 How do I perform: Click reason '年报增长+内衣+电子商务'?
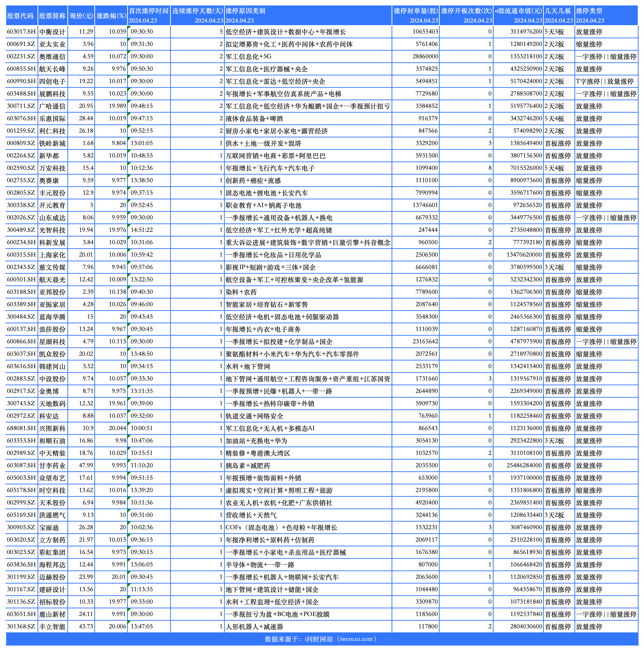pyautogui.click(x=263, y=330)
